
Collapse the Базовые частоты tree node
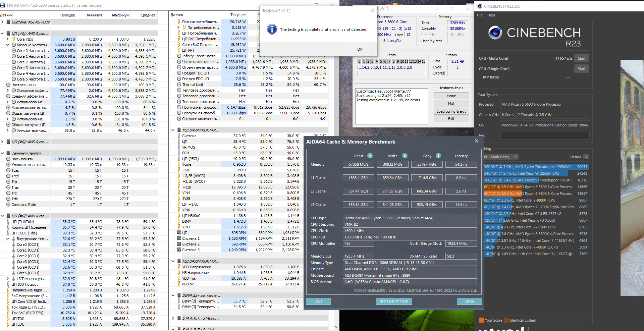7,45
